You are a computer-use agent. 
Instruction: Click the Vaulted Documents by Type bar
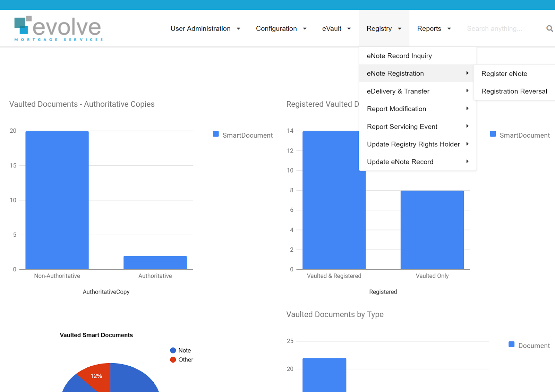coord(324,375)
